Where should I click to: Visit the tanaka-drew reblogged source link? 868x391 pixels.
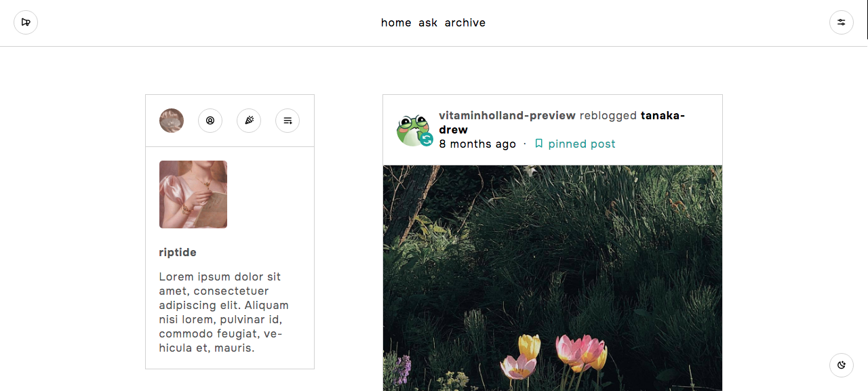click(562, 123)
